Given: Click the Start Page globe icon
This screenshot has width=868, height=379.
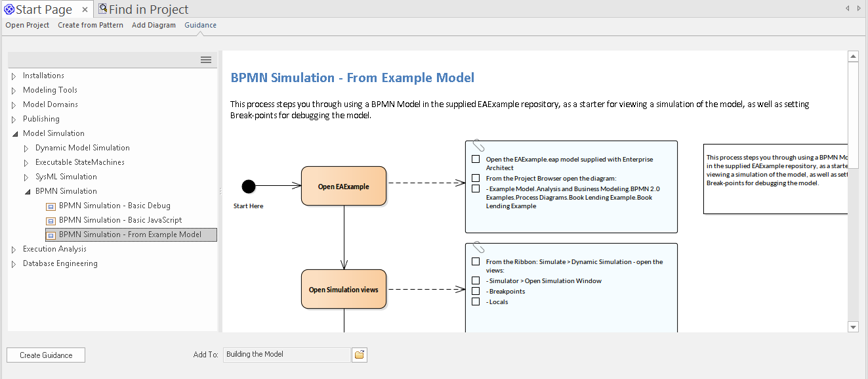Looking at the screenshot, I should [x=10, y=9].
